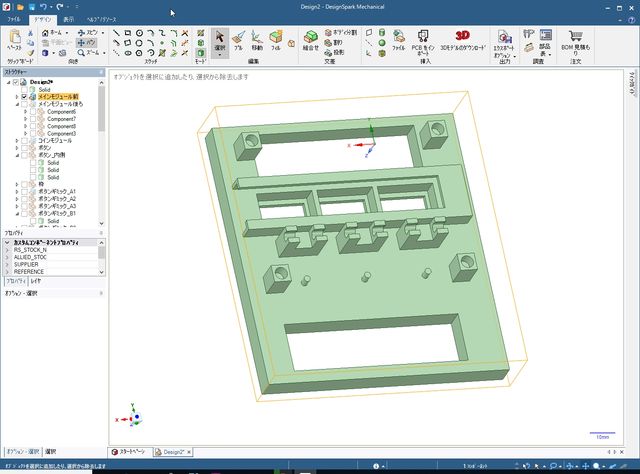
Task: Click the Cut scissors icon
Action: tap(31, 33)
